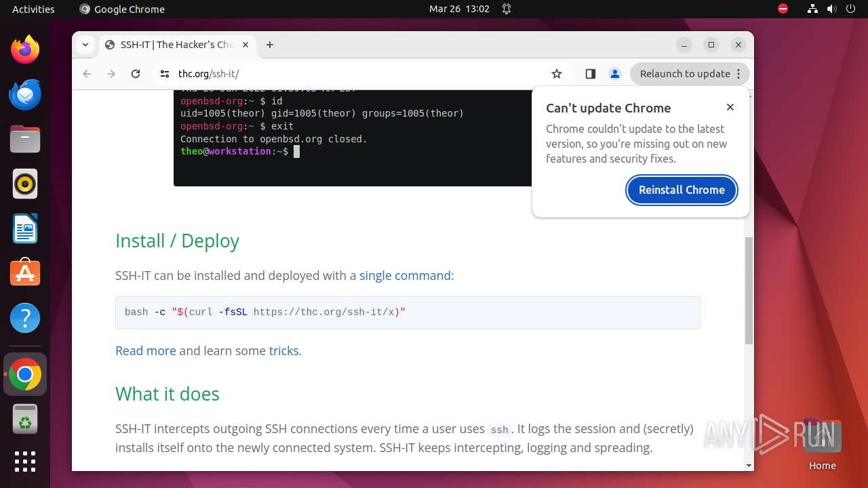868x488 pixels.
Task: Follow the 'single command' link
Action: click(405, 275)
